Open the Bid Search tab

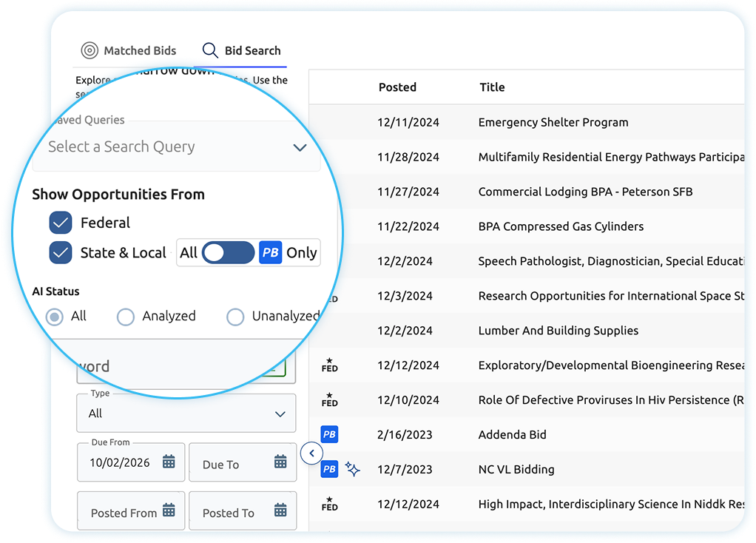point(241,50)
